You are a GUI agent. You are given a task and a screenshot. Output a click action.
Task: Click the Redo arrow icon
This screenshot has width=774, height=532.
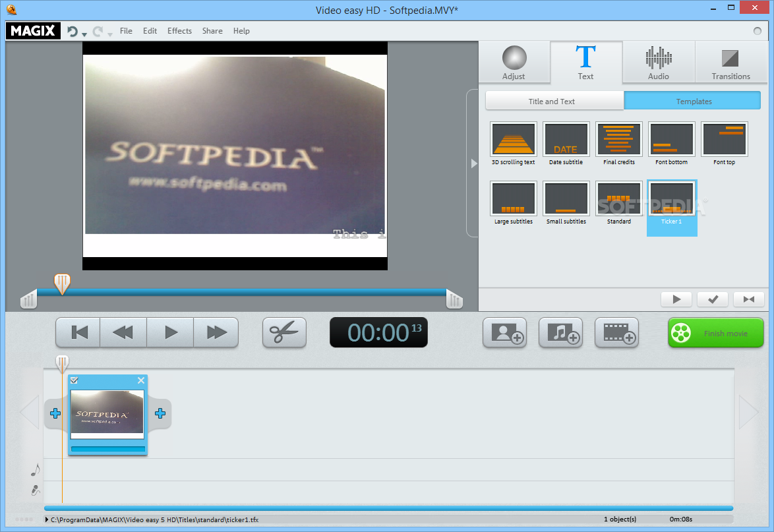(98, 32)
